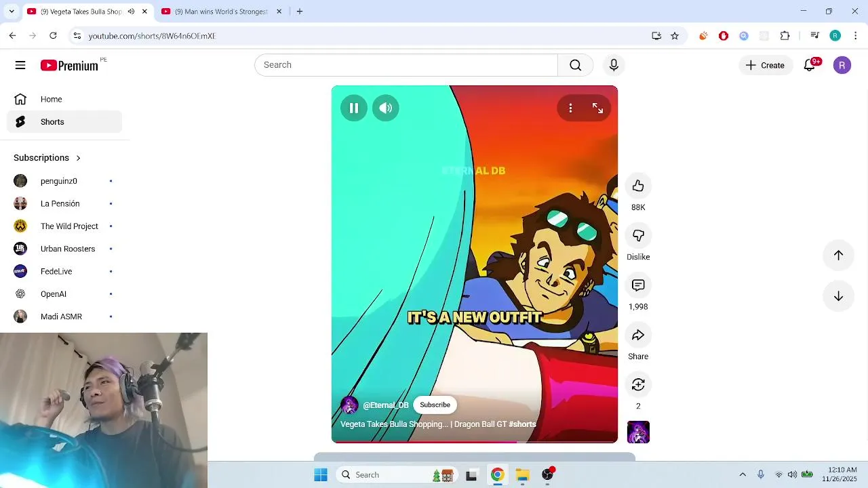868x488 pixels.
Task: Open the sound thumbnail below Remix
Action: 638,432
